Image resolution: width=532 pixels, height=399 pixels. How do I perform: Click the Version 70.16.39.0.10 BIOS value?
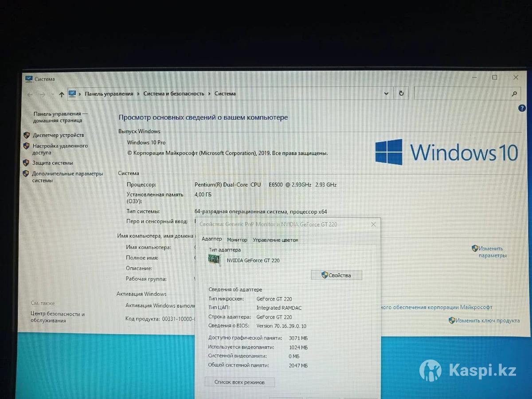click(x=281, y=326)
